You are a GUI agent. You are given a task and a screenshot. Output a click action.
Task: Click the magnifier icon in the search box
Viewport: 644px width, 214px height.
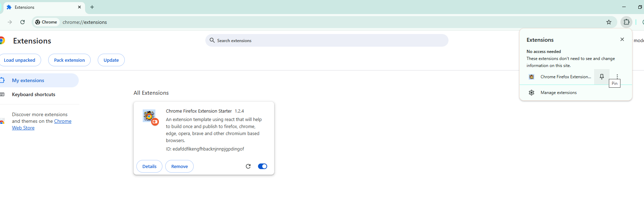(x=212, y=40)
